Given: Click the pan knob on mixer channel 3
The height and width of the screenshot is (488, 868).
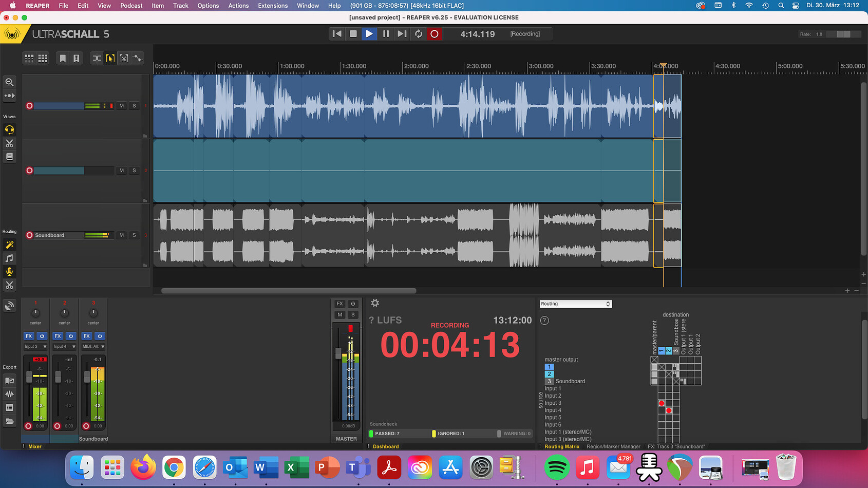Looking at the screenshot, I should point(93,313).
